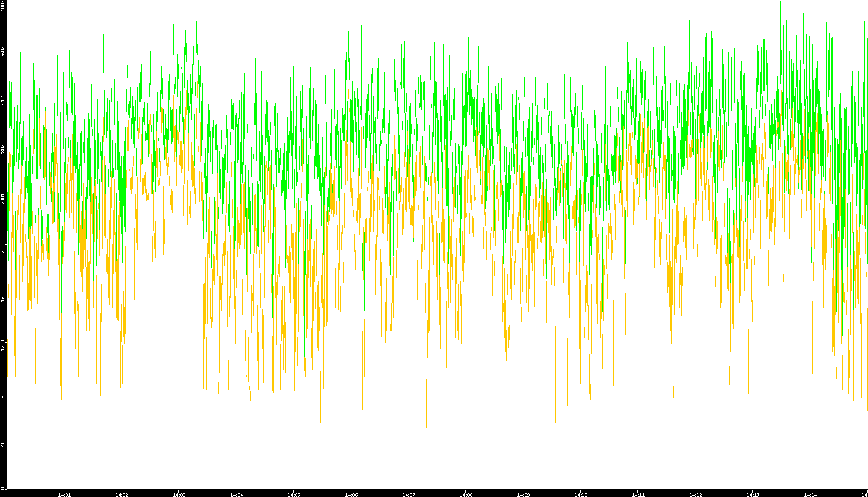This screenshot has height=497, width=868.
Task: Click the 3602 y-axis label
Action: point(3,52)
